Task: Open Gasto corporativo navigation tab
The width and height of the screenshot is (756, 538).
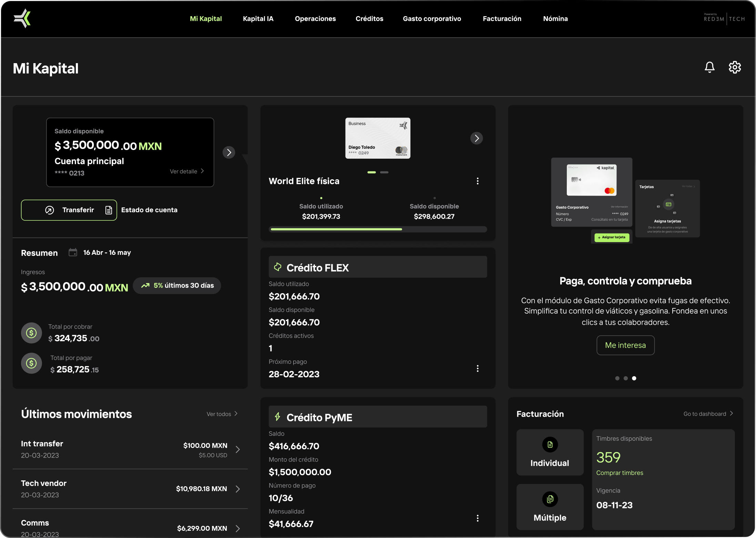Action: [432, 19]
